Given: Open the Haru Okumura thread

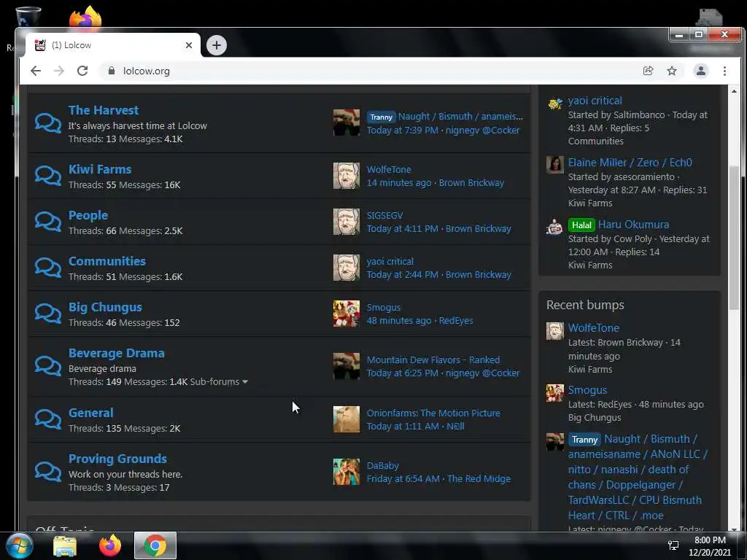Looking at the screenshot, I should 634,225.
